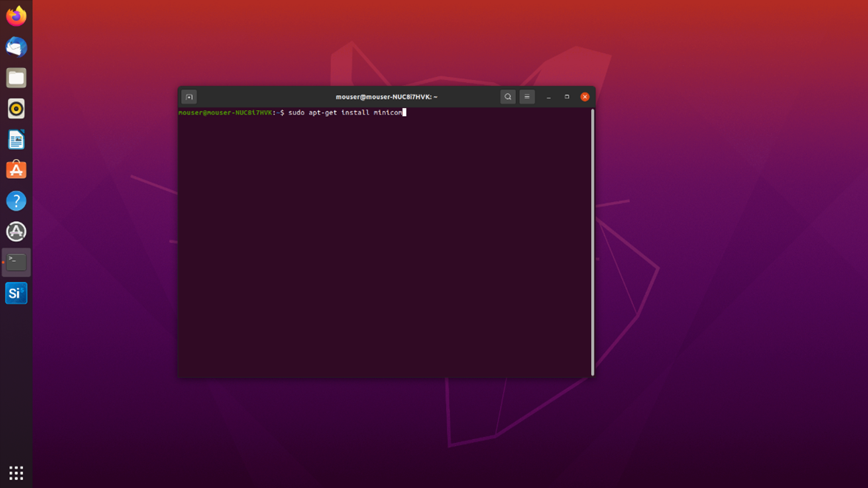This screenshot has width=868, height=488.
Task: Open a new tab in terminal
Action: tap(189, 97)
